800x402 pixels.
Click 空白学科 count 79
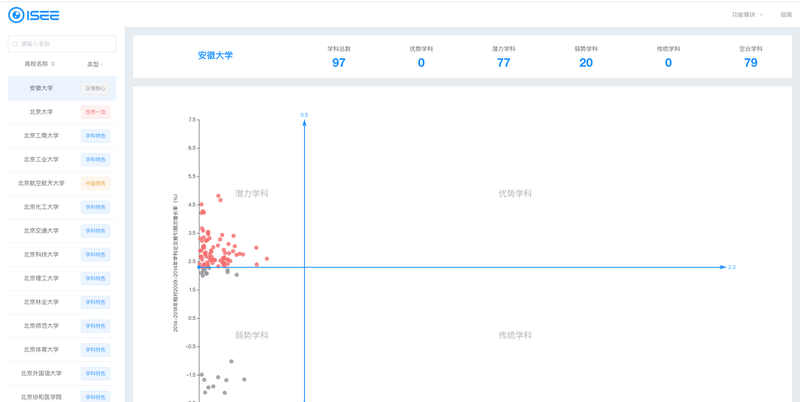point(751,63)
